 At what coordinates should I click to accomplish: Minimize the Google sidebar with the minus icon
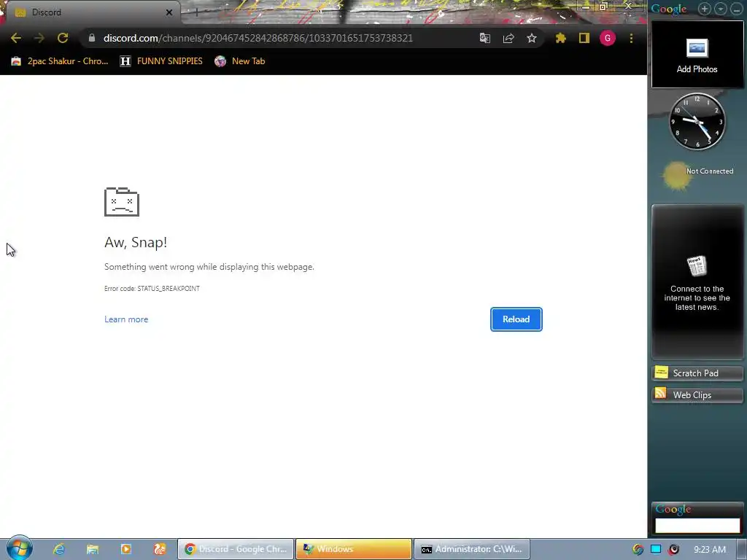click(x=736, y=9)
